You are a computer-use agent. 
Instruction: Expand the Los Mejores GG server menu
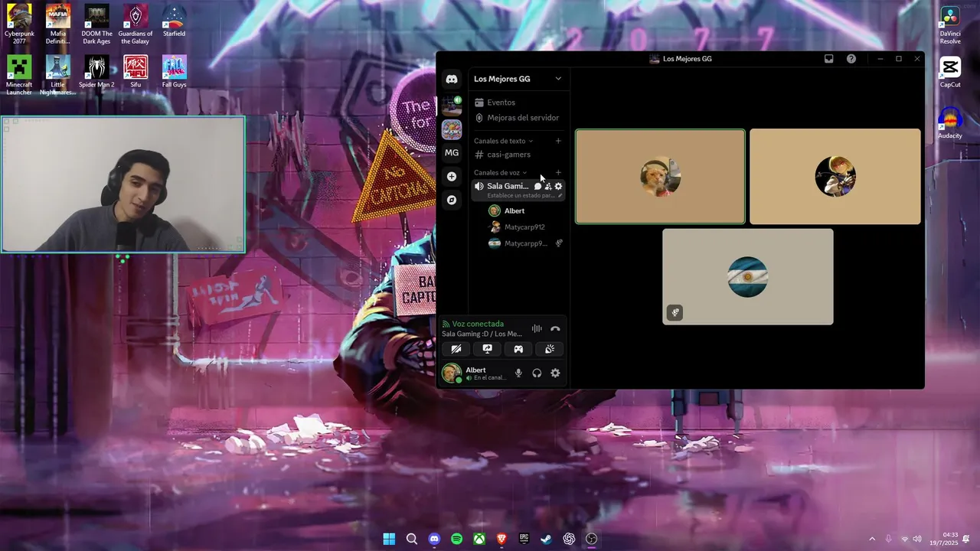click(518, 79)
